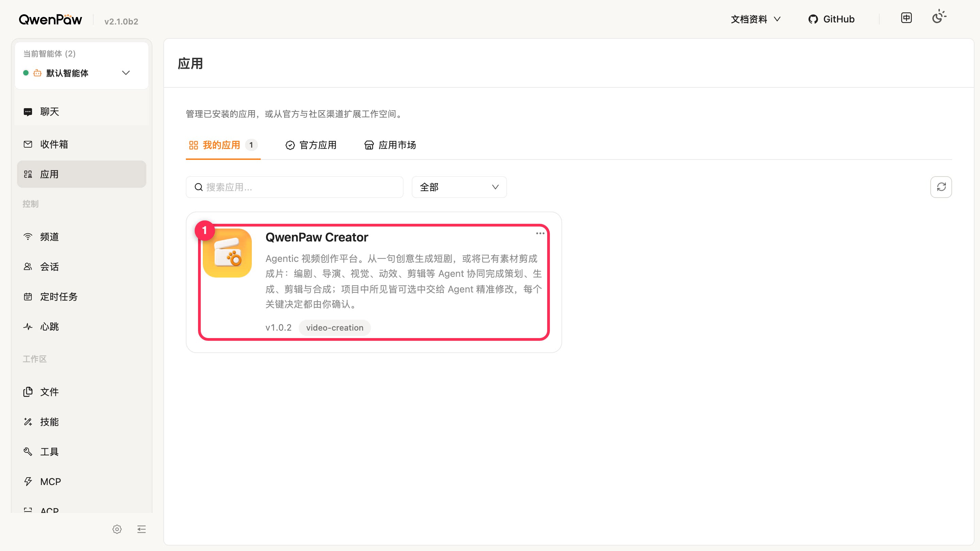The image size is (980, 551).
Task: Click the QwenPaw logo
Action: (51, 19)
